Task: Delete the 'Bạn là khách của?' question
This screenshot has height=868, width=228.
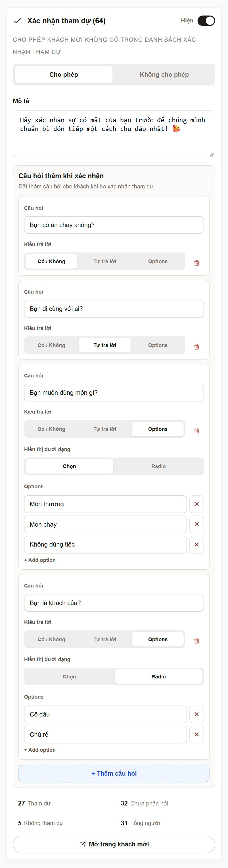Action: (x=197, y=641)
